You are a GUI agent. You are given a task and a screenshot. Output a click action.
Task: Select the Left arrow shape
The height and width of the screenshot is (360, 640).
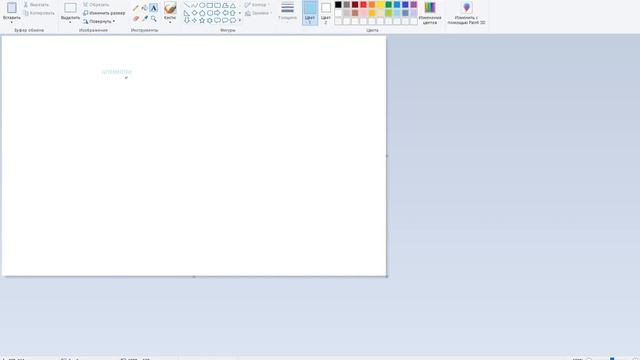point(225,13)
